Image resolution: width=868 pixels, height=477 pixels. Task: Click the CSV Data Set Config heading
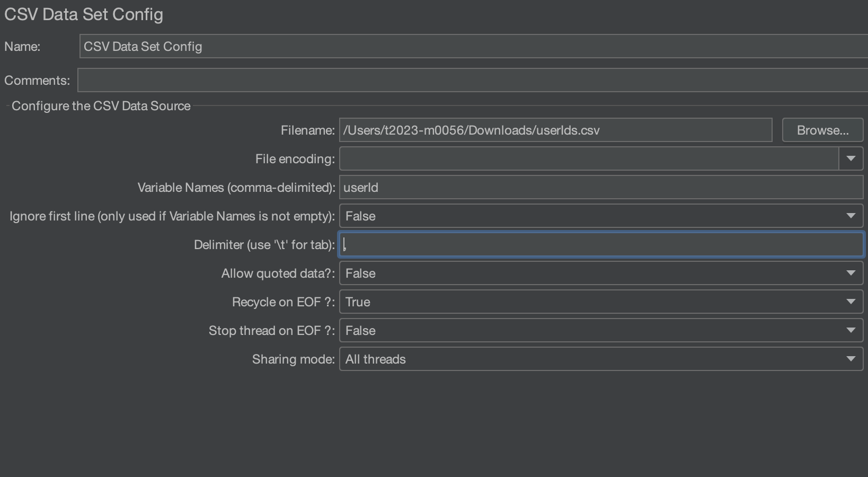[84, 14]
